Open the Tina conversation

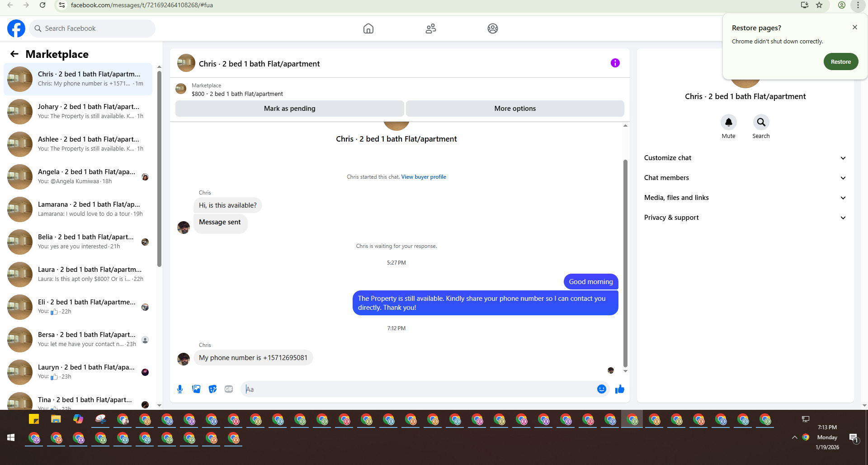[x=78, y=400]
